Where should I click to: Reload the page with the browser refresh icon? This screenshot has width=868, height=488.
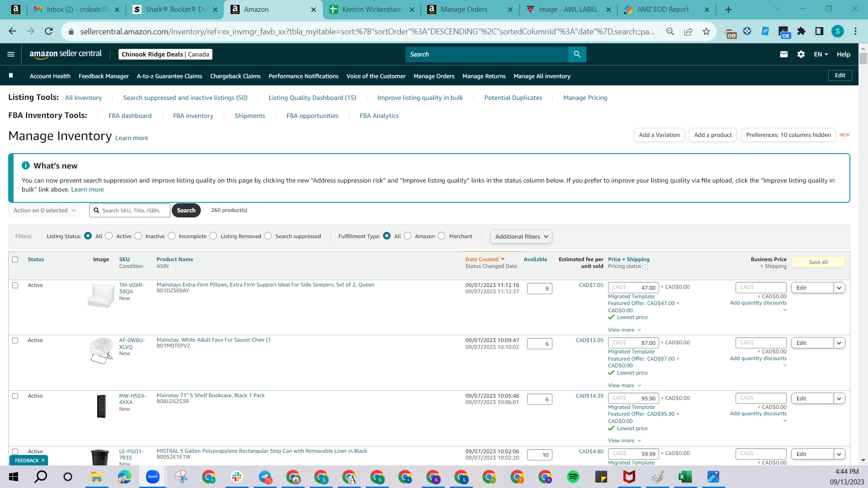[49, 31]
